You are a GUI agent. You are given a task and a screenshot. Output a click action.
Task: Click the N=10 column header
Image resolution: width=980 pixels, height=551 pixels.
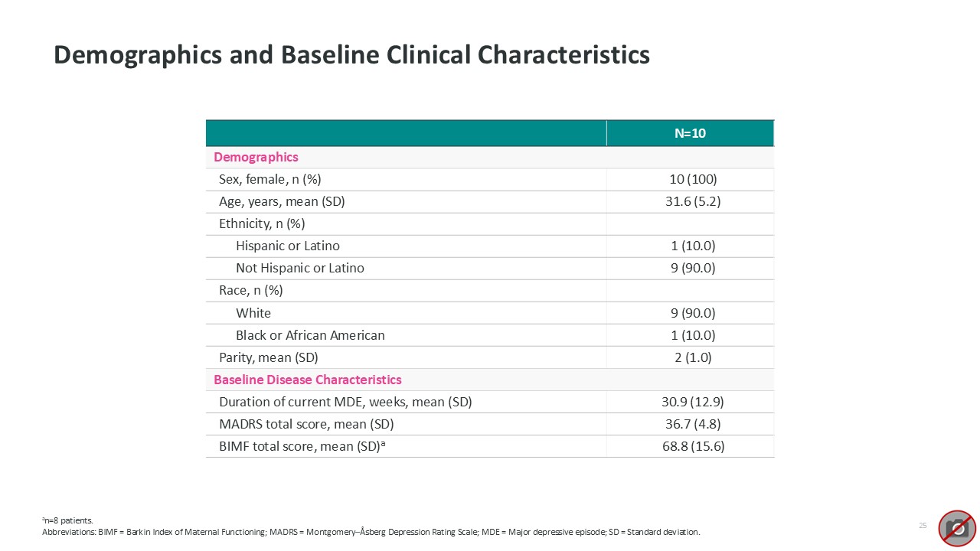[690, 133]
